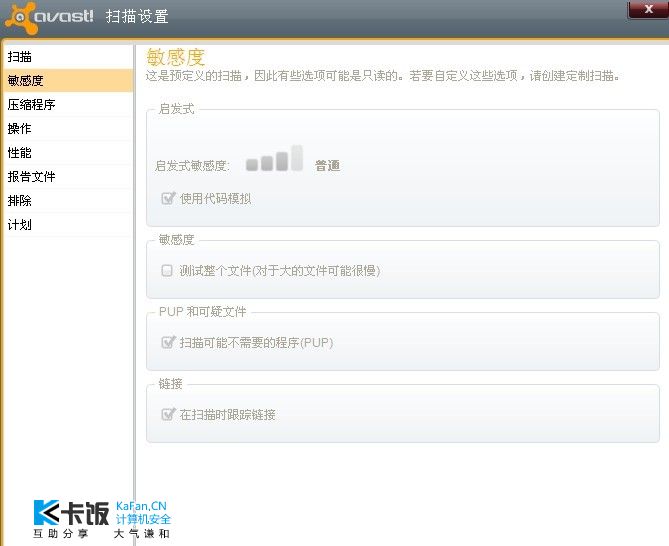Adjust the 启发式敏感度 level bars

tap(274, 158)
